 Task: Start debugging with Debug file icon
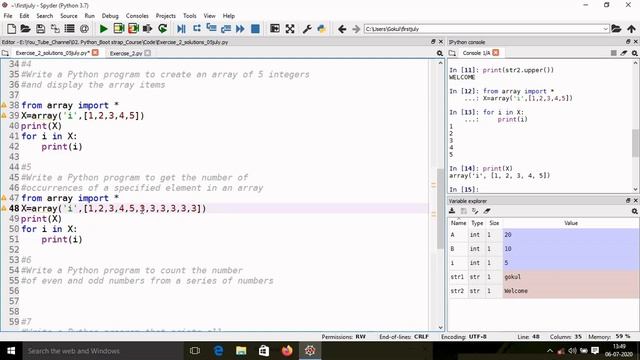click(x=181, y=29)
